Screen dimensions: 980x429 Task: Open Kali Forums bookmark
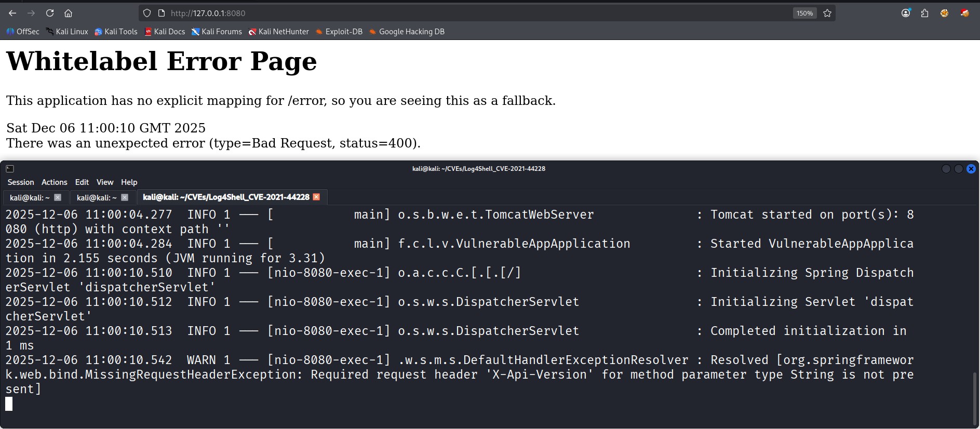[217, 32]
